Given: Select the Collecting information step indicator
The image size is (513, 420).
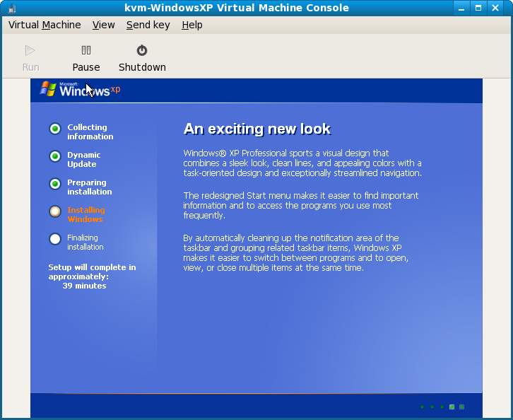Looking at the screenshot, I should click(55, 129).
